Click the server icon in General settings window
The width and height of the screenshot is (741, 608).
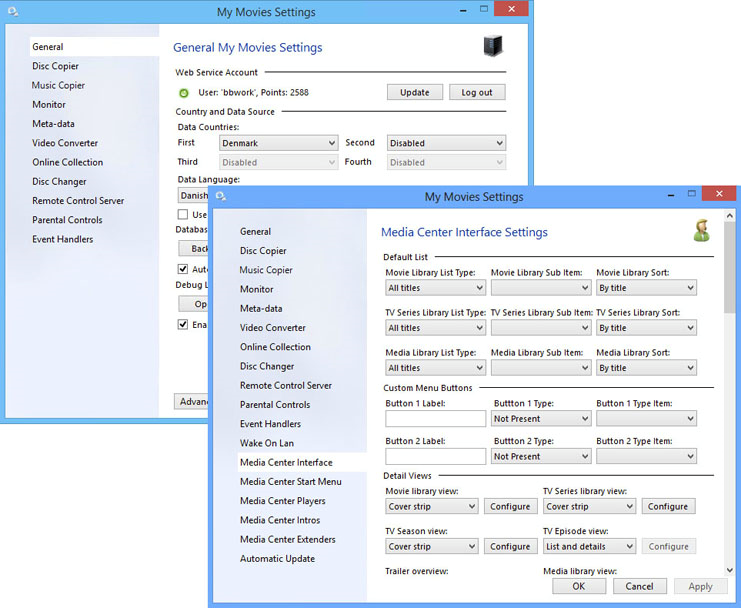[x=493, y=46]
